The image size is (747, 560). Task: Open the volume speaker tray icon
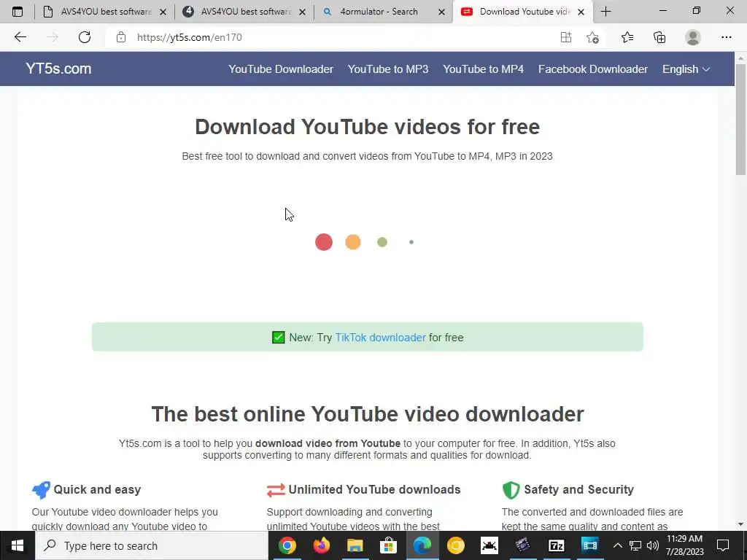click(x=653, y=545)
